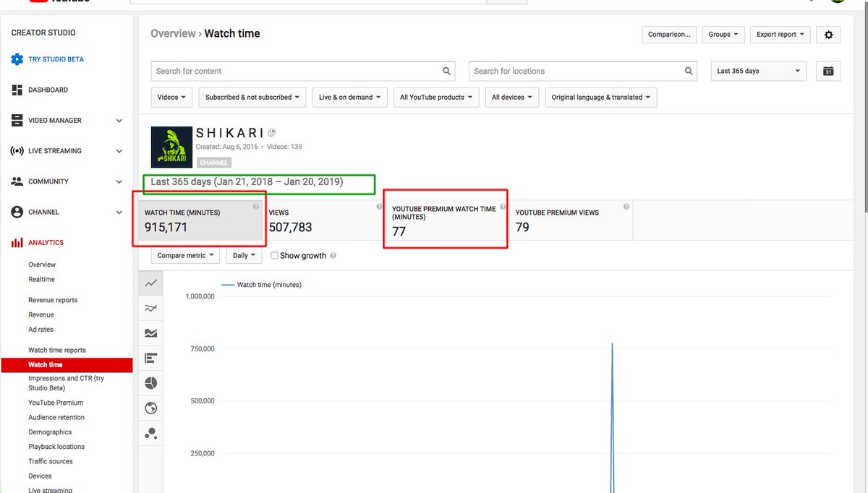Click help icon beside Show growth
This screenshot has width=868, height=493.
[x=333, y=255]
